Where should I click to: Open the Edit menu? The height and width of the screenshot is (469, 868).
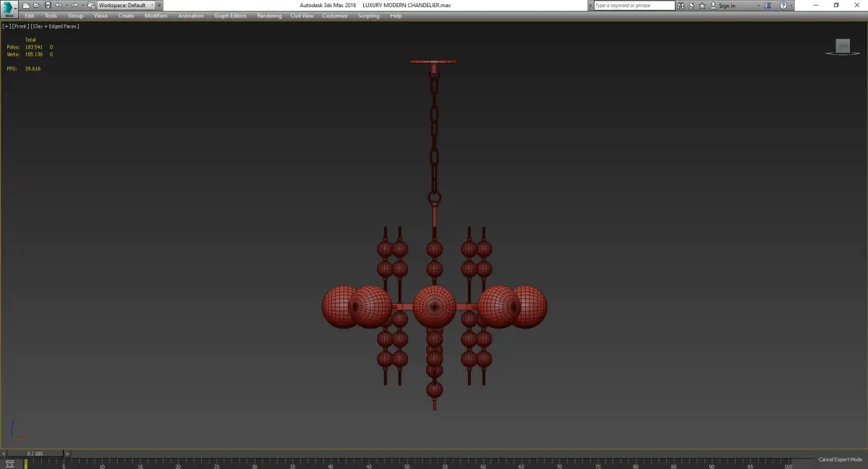pos(30,15)
